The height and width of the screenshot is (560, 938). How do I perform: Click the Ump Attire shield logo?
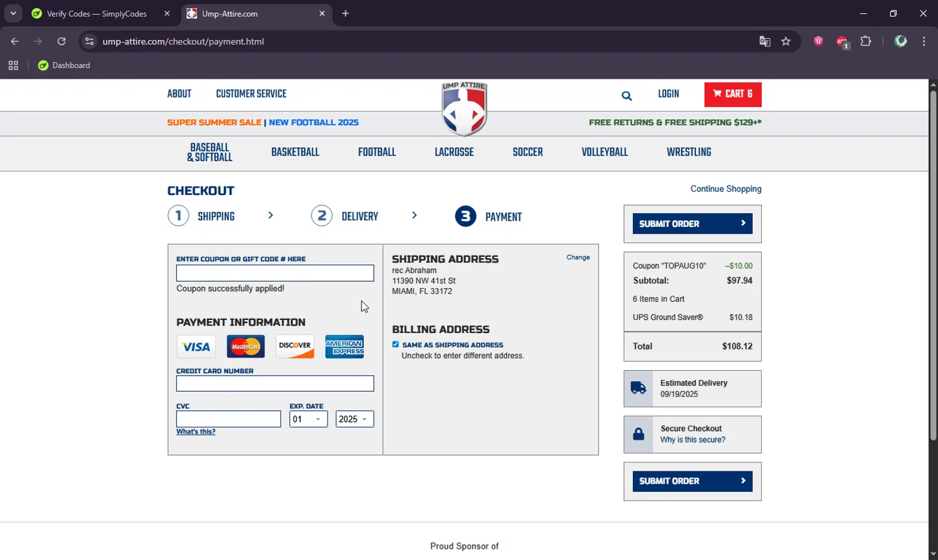click(x=464, y=109)
